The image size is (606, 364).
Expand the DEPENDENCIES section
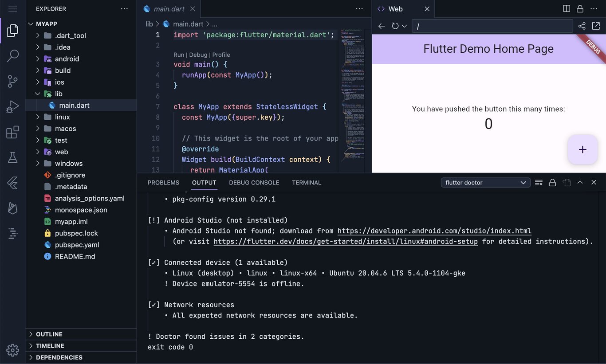coord(81,357)
